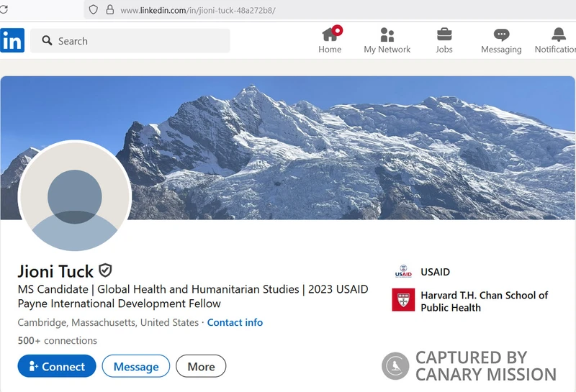Click the site security lock icon
576x392 pixels.
pyautogui.click(x=110, y=10)
